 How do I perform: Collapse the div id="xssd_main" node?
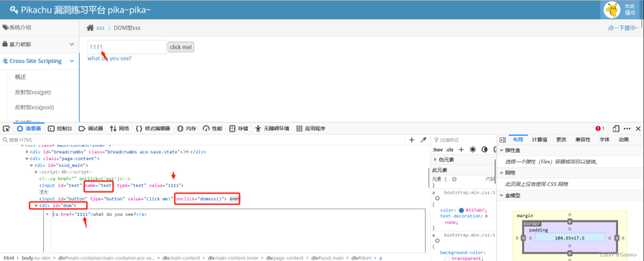(31, 165)
